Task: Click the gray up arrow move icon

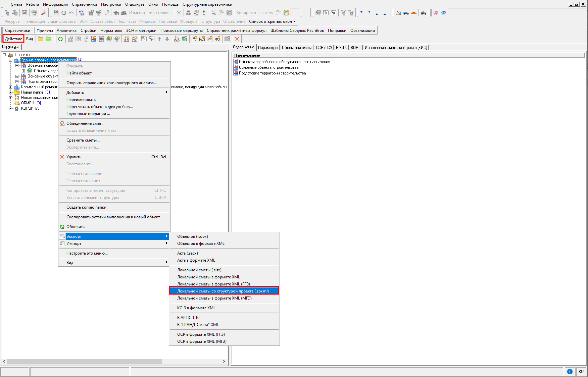Action: click(x=159, y=39)
